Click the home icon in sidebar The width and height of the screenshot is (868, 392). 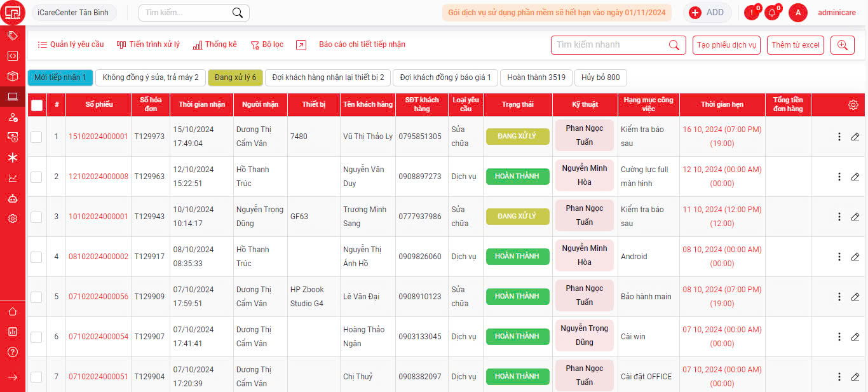(13, 311)
